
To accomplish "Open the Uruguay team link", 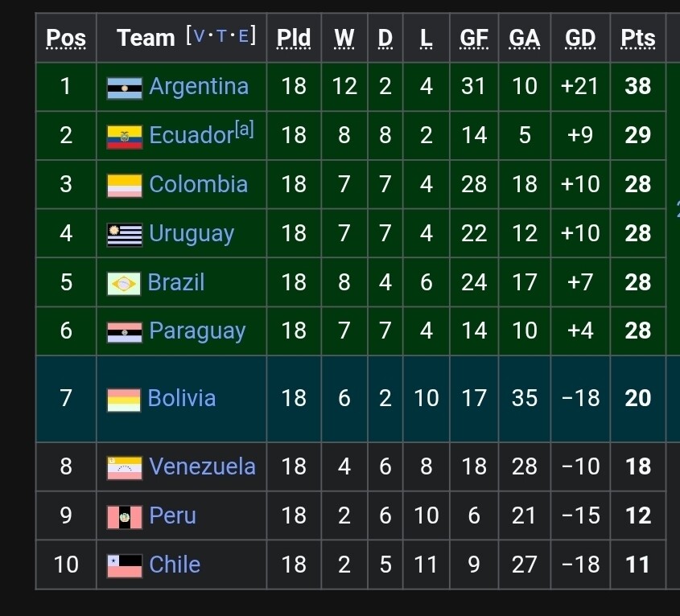I will (x=192, y=234).
